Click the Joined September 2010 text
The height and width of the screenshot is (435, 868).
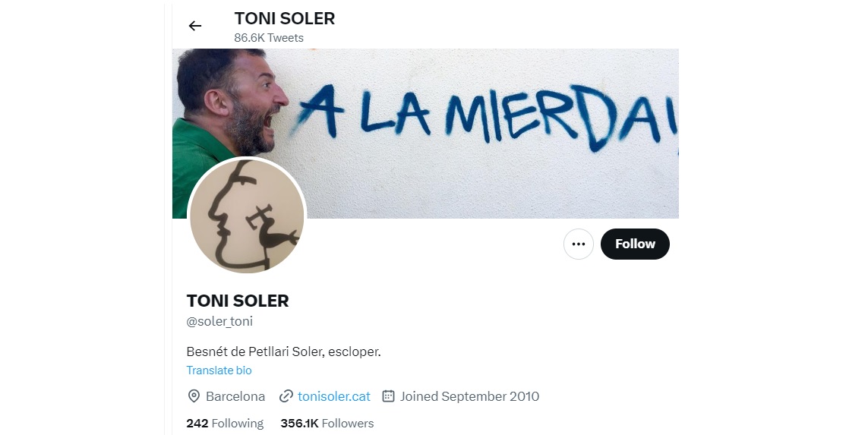(469, 396)
